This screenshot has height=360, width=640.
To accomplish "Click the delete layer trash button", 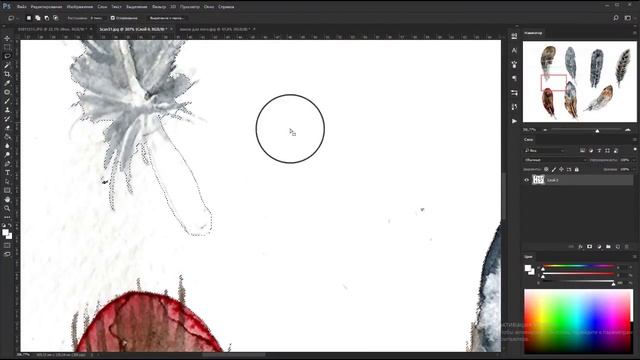I will pyautogui.click(x=627, y=247).
